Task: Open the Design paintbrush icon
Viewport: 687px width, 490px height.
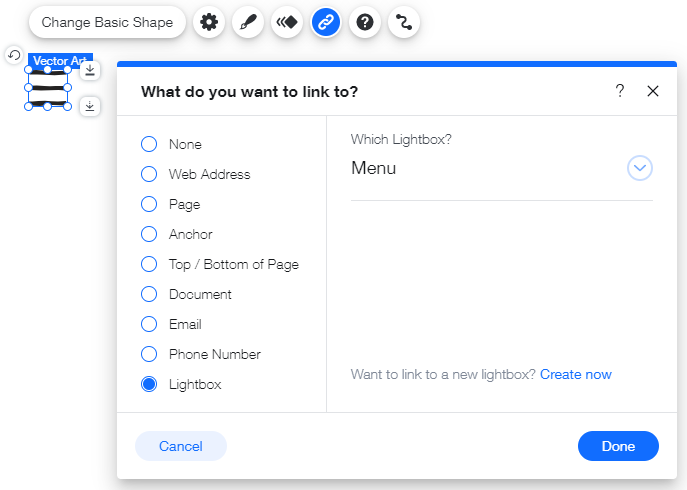Action: pyautogui.click(x=248, y=22)
